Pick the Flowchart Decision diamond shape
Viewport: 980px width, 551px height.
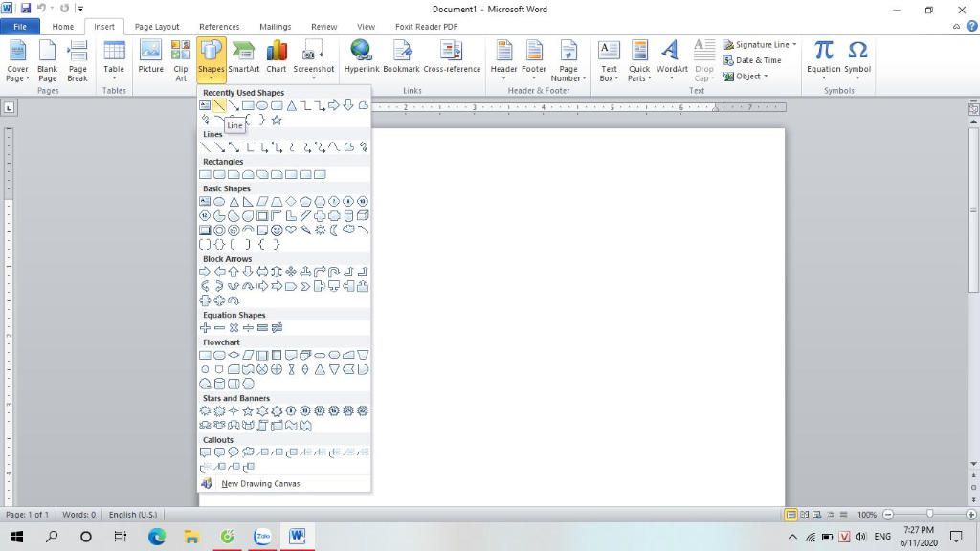tap(234, 356)
